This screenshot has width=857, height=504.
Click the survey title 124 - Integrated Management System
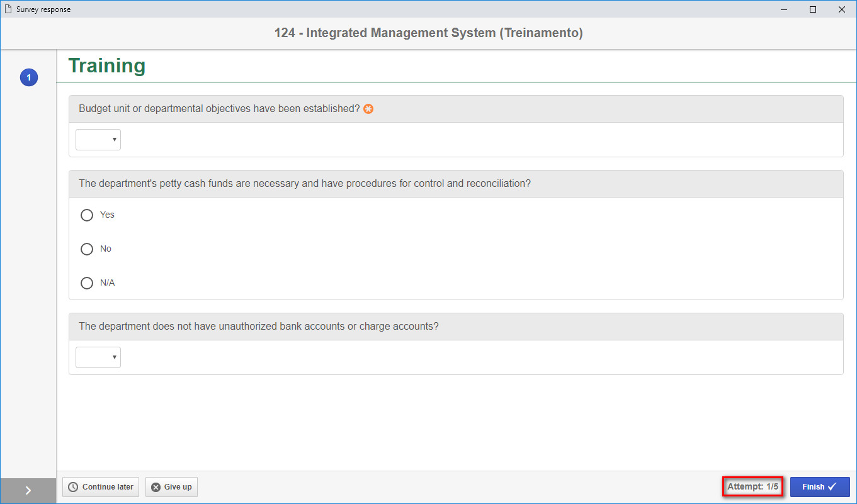point(429,33)
